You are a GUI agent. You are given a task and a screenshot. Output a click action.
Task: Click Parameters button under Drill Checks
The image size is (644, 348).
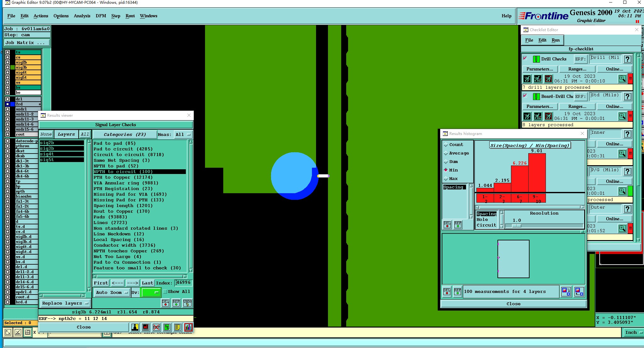pos(540,69)
